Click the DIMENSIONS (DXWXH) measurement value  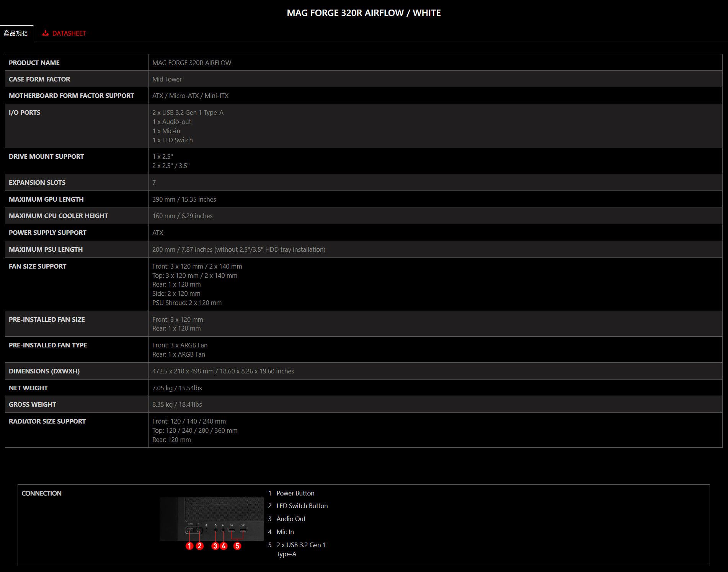(x=223, y=371)
